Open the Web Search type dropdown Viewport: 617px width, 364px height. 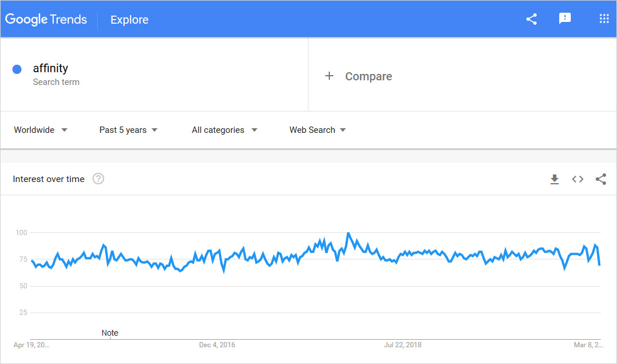click(318, 130)
